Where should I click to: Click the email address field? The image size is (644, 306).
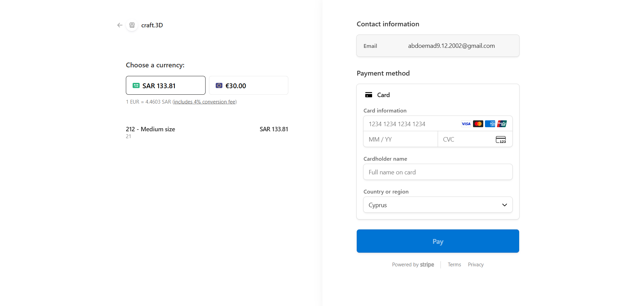(x=438, y=46)
